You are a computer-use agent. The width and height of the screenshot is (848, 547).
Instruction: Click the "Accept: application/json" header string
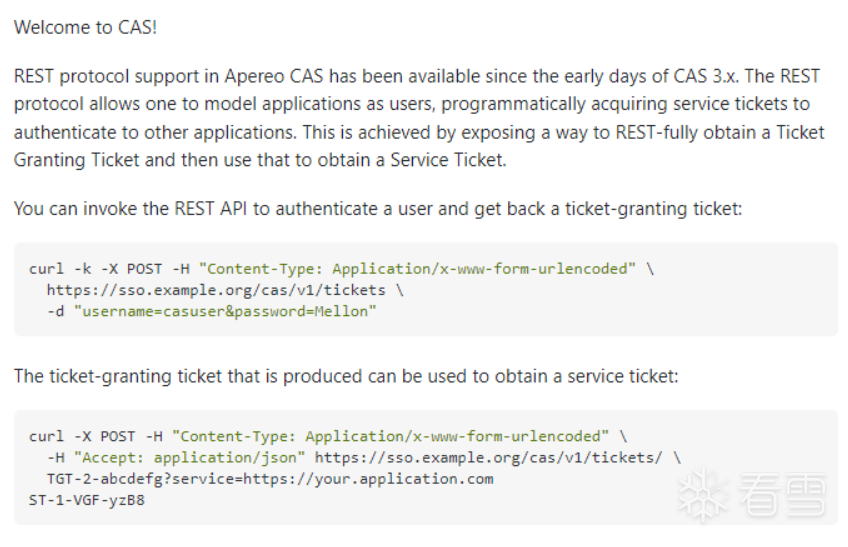[x=189, y=458]
